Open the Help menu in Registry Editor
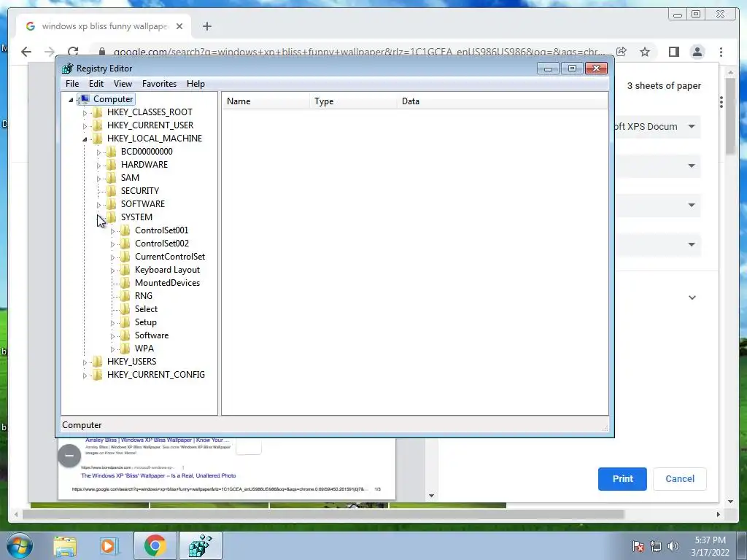This screenshot has height=560, width=747. (x=196, y=84)
